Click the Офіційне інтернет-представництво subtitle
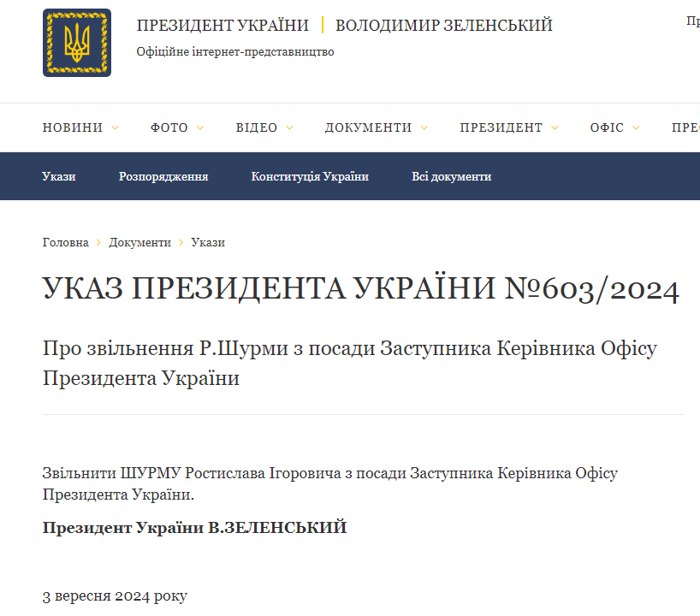This screenshot has height=616, width=700. pyautogui.click(x=234, y=51)
